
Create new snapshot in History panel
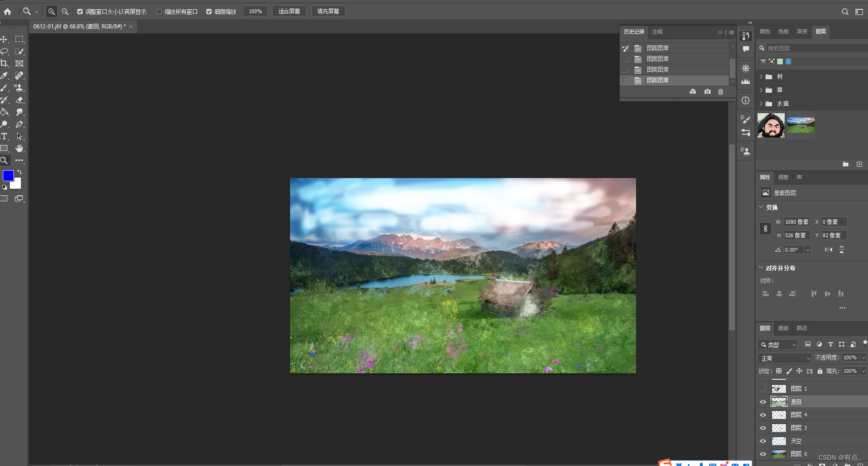point(707,92)
